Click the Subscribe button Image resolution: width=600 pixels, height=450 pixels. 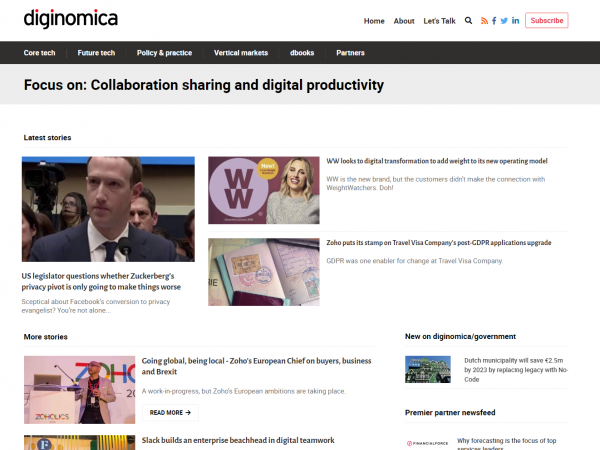pos(546,20)
